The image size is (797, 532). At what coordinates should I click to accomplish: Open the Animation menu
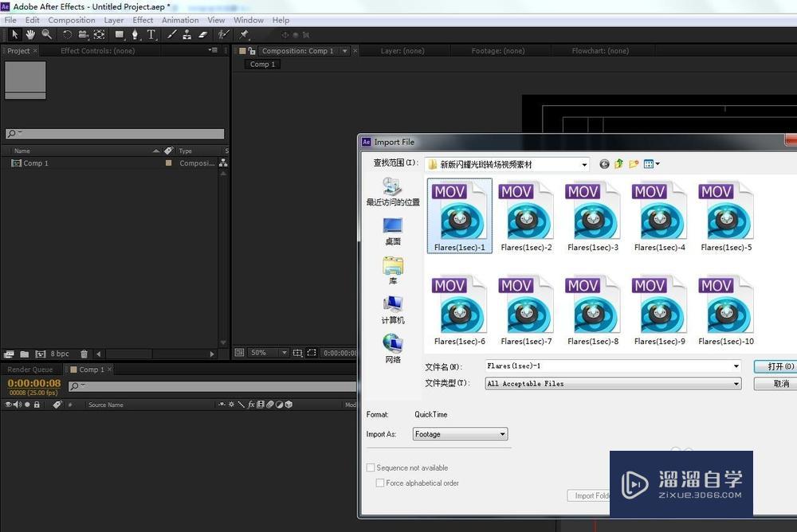pos(180,20)
